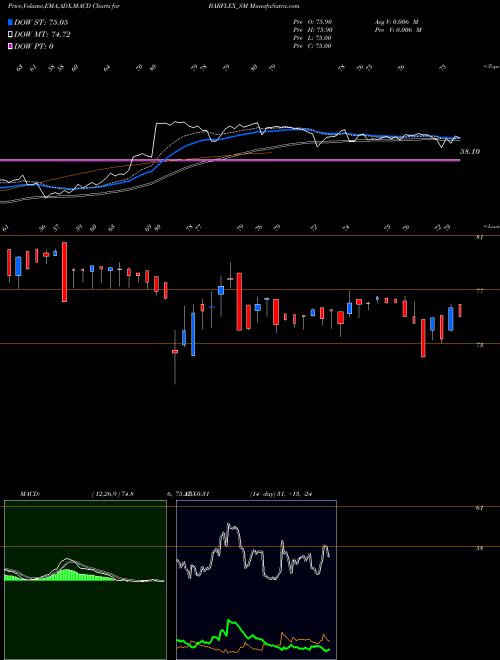This screenshot has width=500, height=660.
Task: Click the tall red candlestick near chart start
Action: pos(64,272)
